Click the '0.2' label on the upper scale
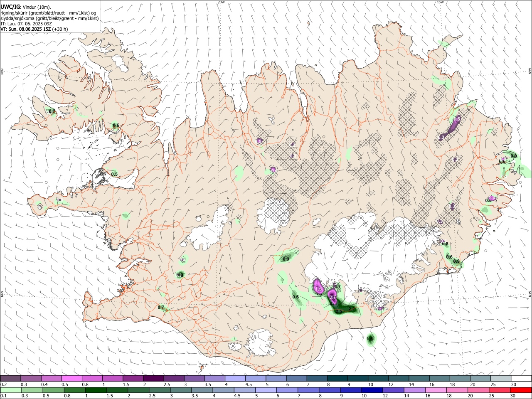 3,384
